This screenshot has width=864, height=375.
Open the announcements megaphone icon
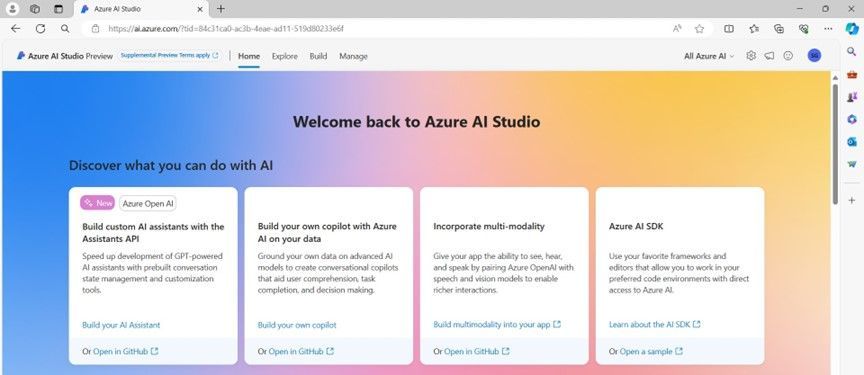769,56
